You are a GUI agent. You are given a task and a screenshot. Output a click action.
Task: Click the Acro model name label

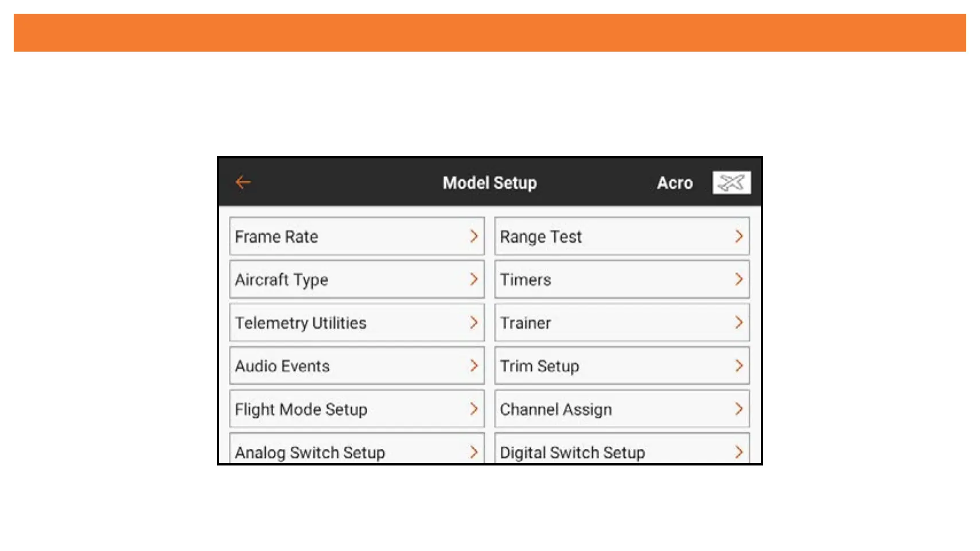pyautogui.click(x=675, y=183)
